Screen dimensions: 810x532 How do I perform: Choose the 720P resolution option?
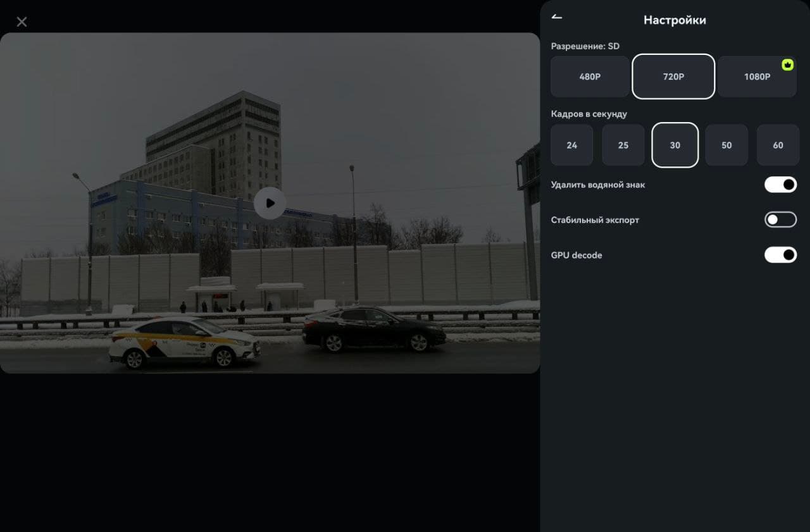pyautogui.click(x=673, y=77)
